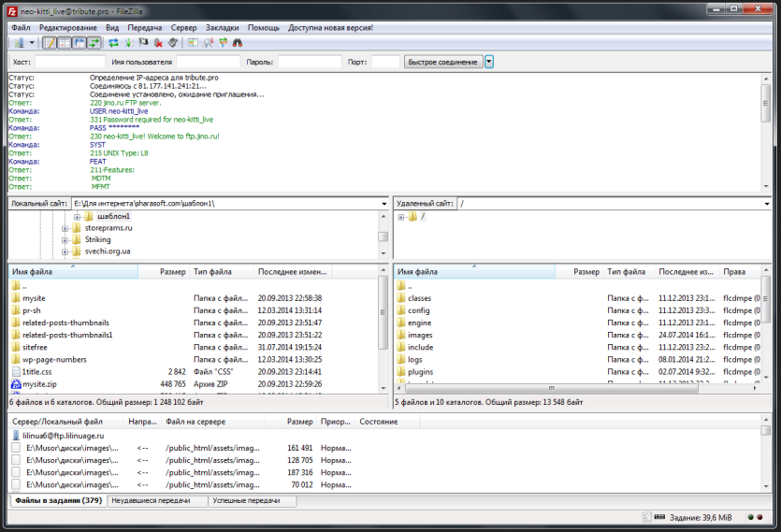Sort queue by Состояние column
Screen dimensions: 781x532
tap(387, 422)
